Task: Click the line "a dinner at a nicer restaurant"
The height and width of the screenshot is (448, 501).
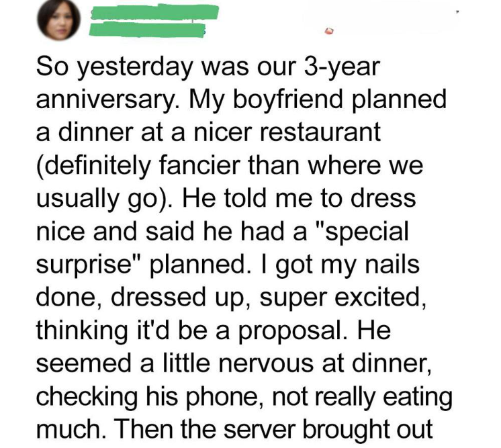Action: pyautogui.click(x=208, y=132)
